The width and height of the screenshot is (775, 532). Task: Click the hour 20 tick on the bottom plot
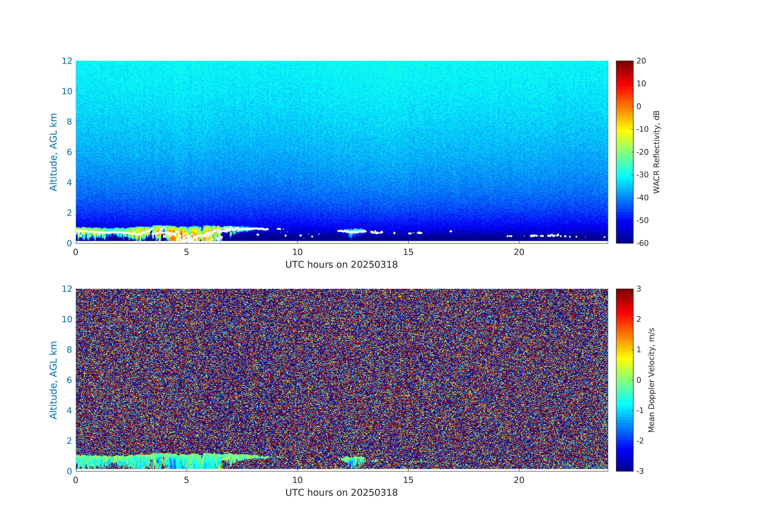[519, 480]
